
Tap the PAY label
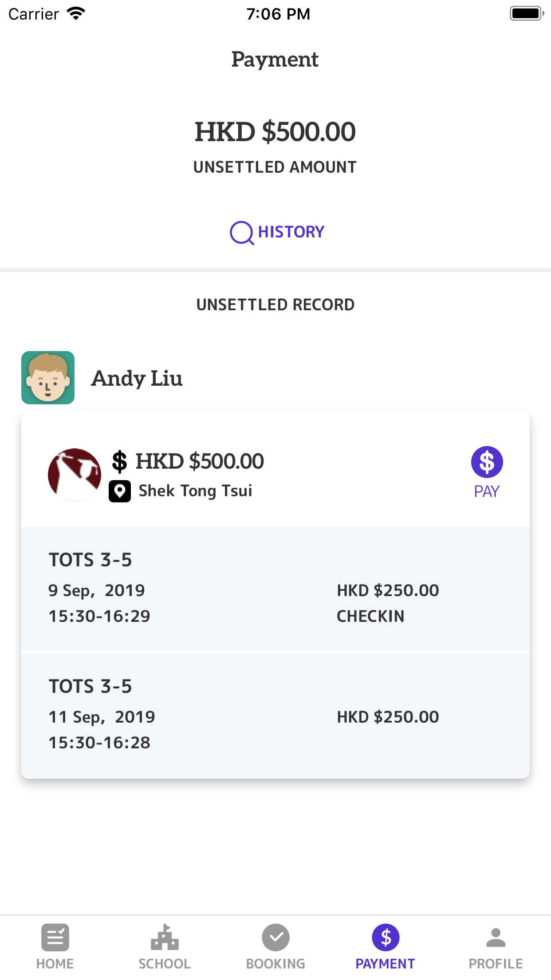pos(487,491)
